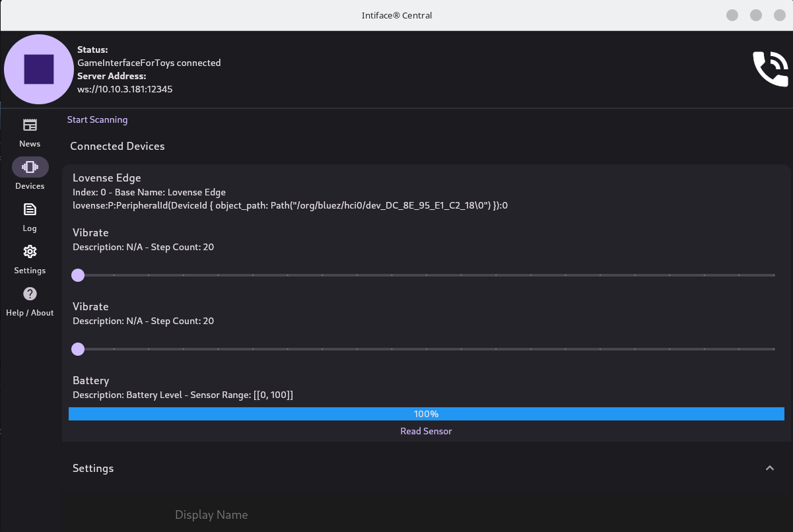The width and height of the screenshot is (793, 532).
Task: Click the Start Scanning link
Action: click(97, 119)
